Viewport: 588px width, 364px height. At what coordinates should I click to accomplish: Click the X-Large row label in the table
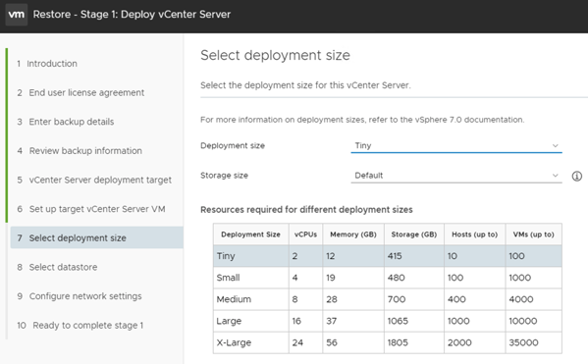coord(234,342)
